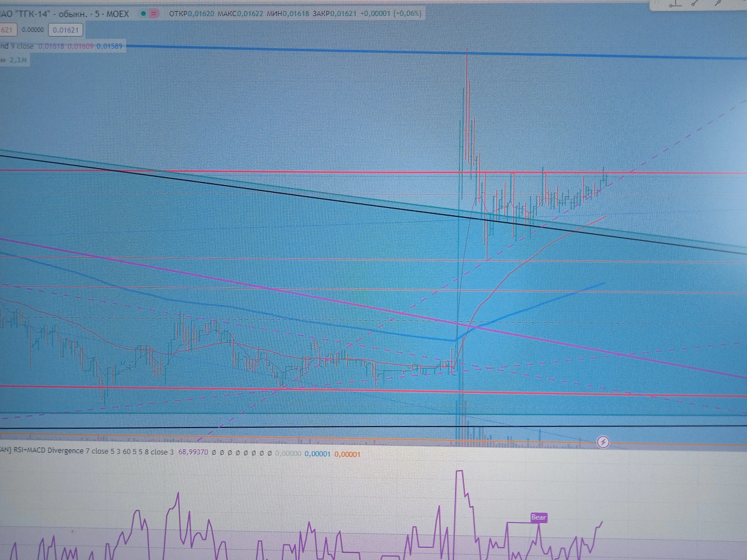Click the RSI value 68,99370
Image resolution: width=747 pixels, height=560 pixels.
[193, 452]
